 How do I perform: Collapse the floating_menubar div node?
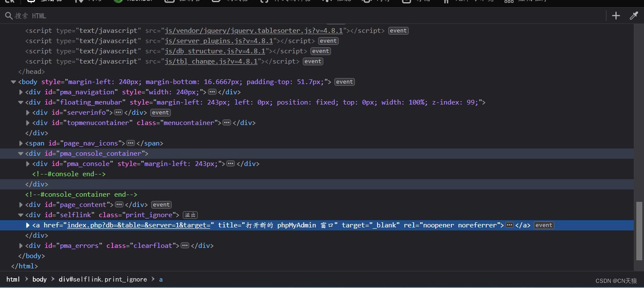[21, 102]
